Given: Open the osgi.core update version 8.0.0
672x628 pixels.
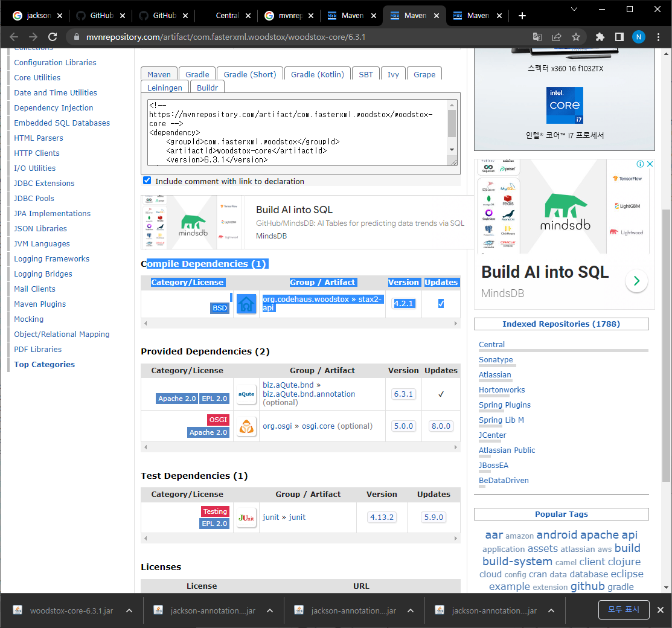Looking at the screenshot, I should (441, 426).
